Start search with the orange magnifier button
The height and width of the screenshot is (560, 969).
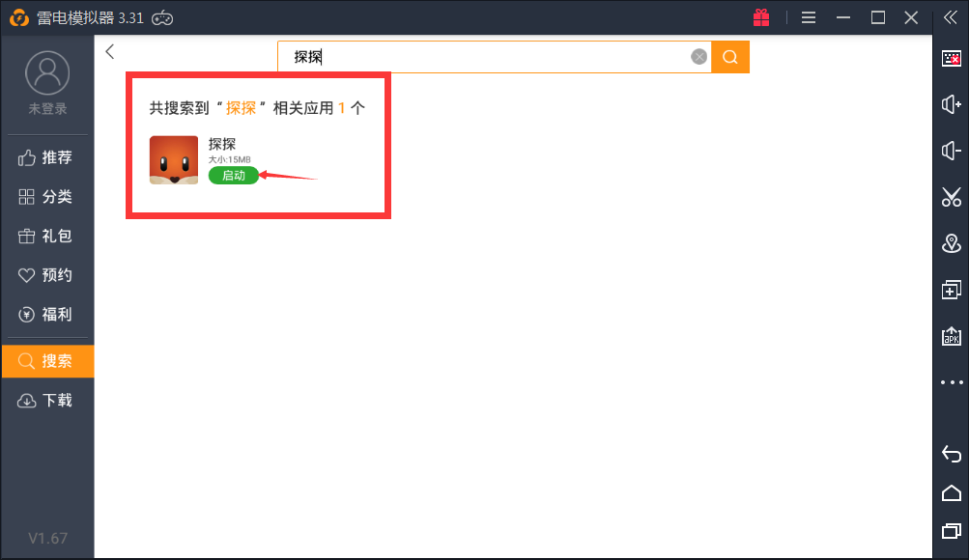pyautogui.click(x=729, y=56)
